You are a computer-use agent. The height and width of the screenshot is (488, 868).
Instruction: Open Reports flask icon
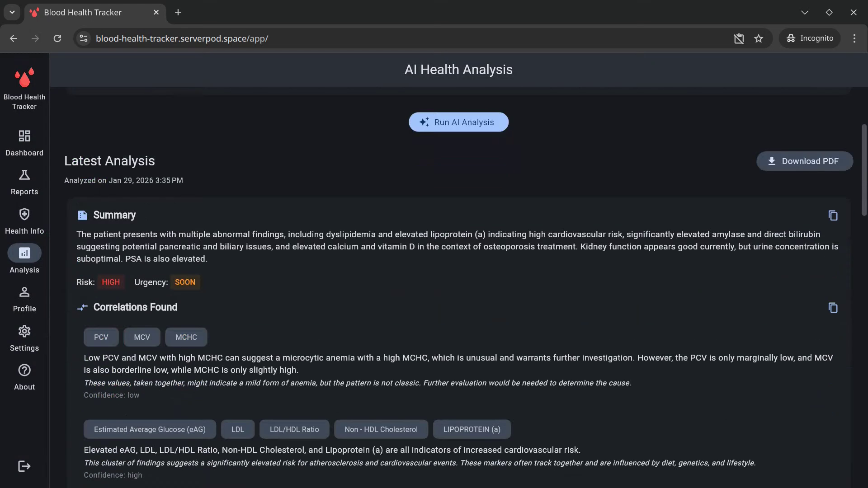[x=24, y=175]
